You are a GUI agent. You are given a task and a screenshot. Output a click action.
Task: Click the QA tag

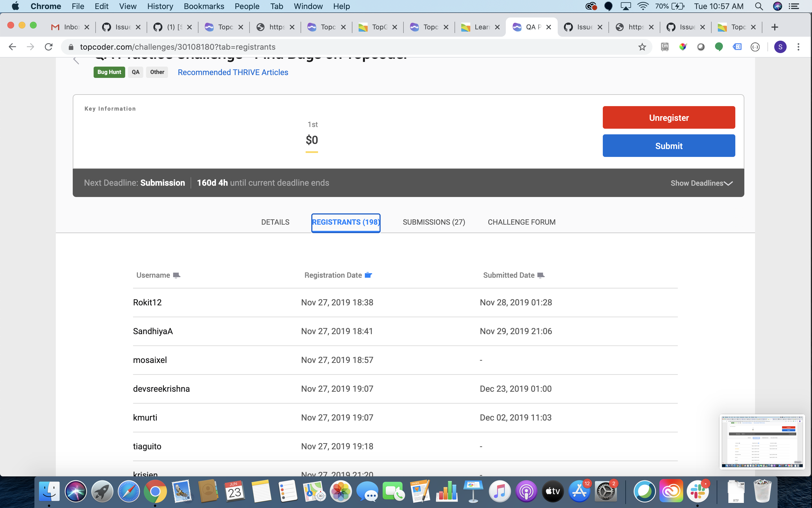coord(136,72)
